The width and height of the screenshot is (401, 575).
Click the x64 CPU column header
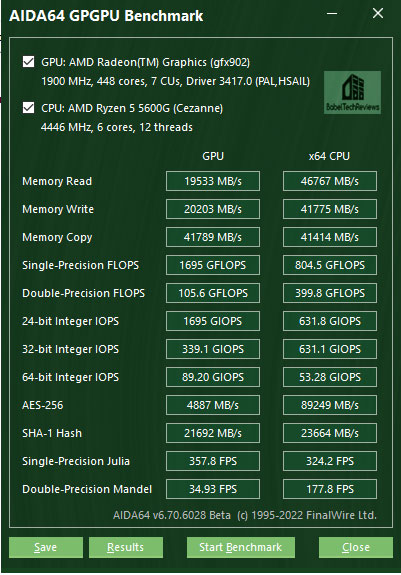coord(329,156)
